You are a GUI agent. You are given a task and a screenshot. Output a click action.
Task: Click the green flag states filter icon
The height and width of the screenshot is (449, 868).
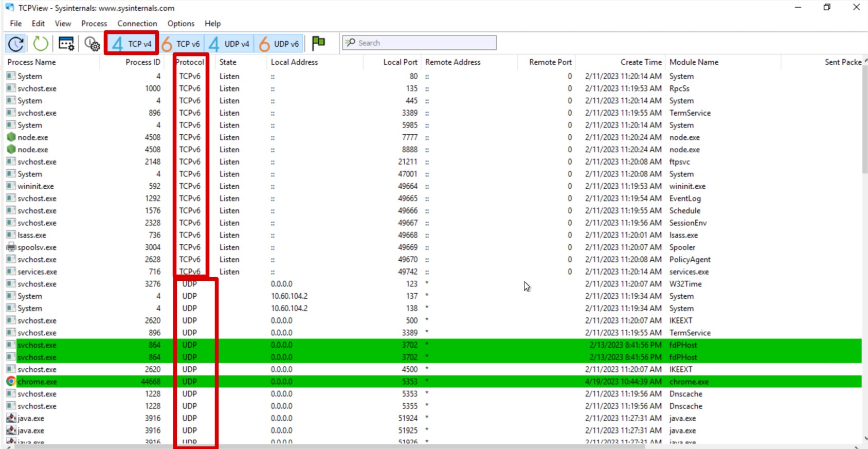tap(319, 43)
